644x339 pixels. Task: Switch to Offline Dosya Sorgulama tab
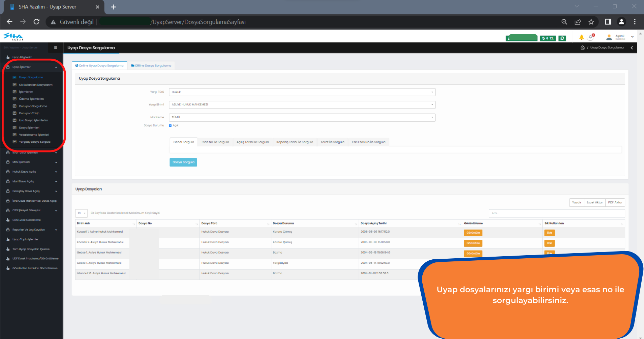(151, 65)
